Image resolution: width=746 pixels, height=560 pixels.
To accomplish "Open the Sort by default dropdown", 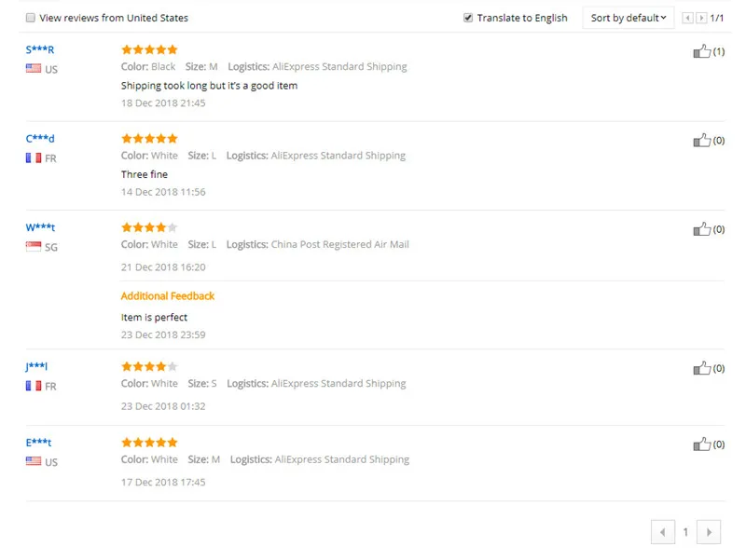I will pyautogui.click(x=628, y=18).
